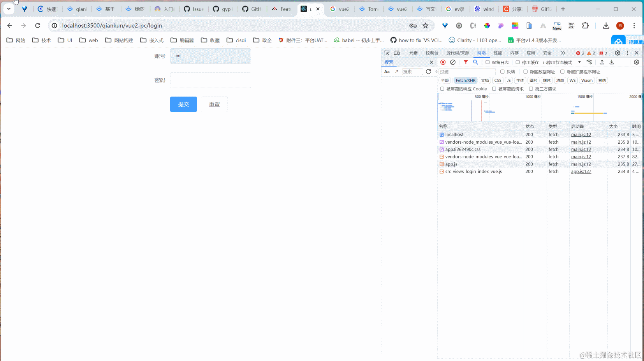The height and width of the screenshot is (361, 644).
Task: Stop recording network log
Action: [x=443, y=62]
